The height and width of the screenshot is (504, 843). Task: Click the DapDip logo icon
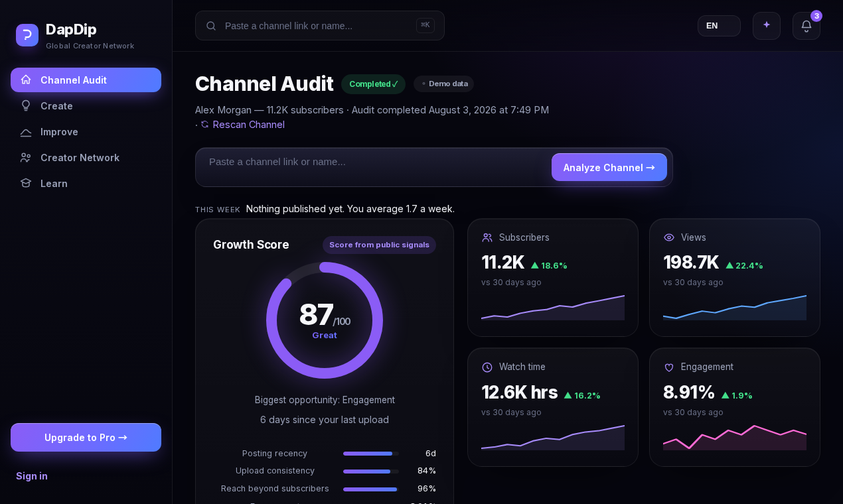point(27,35)
